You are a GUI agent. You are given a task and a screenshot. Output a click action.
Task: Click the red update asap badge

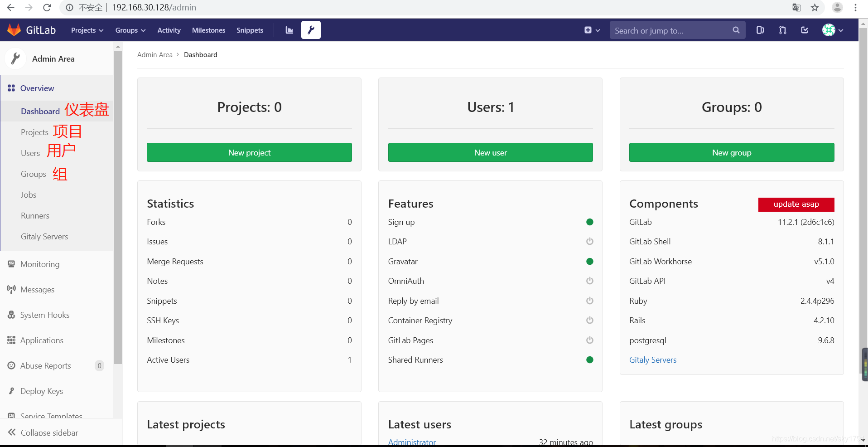click(796, 204)
